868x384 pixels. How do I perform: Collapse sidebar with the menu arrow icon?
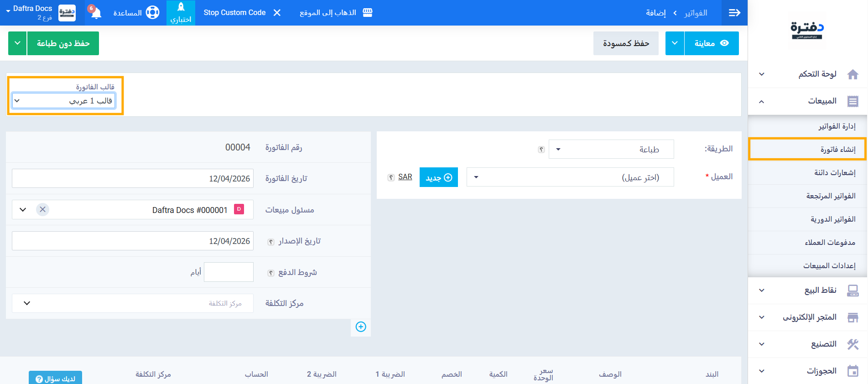(734, 13)
